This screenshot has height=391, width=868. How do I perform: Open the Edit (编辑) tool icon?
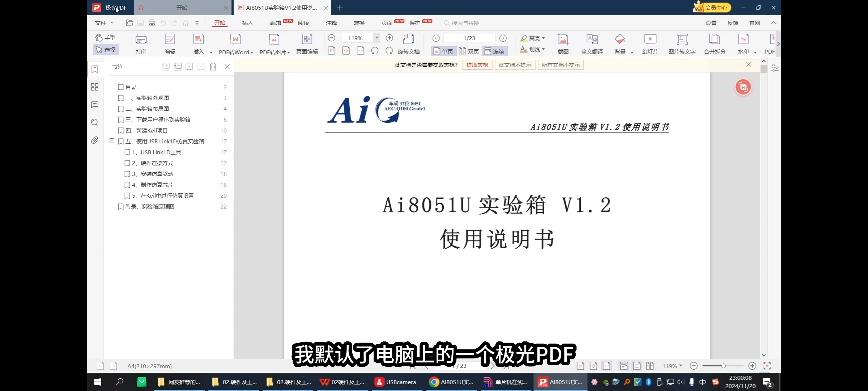pyautogui.click(x=170, y=43)
